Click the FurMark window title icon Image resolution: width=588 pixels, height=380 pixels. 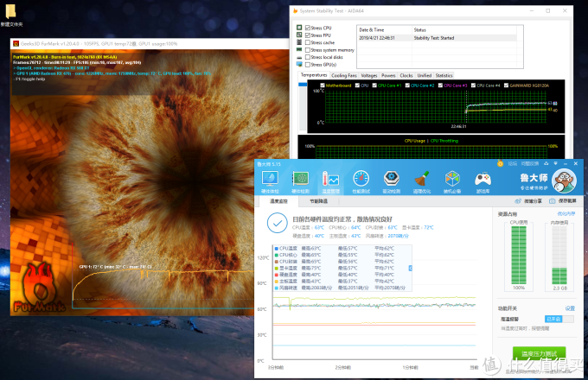16,44
